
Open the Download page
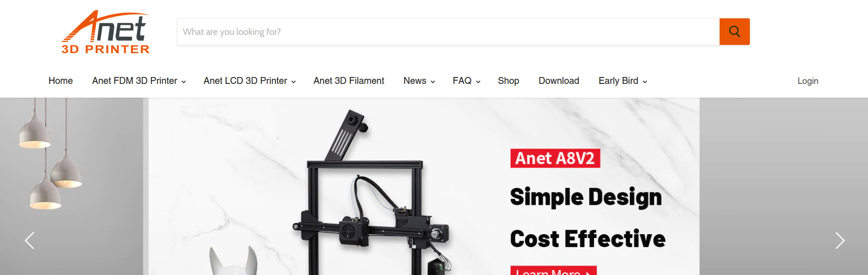tap(559, 81)
